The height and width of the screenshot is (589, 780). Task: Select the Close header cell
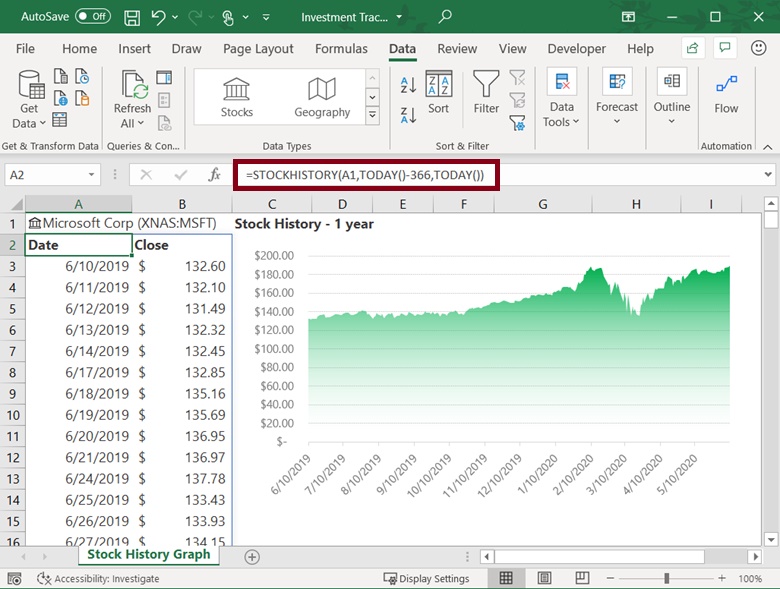click(182, 245)
